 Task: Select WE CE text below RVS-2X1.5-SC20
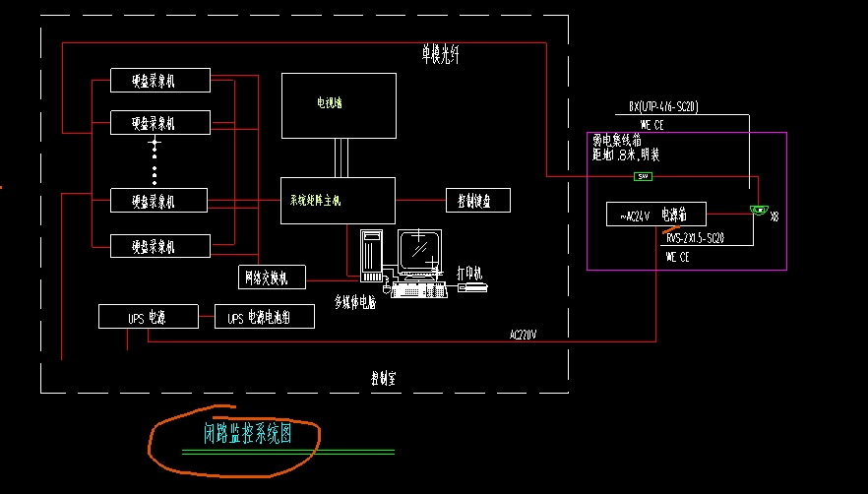point(677,257)
